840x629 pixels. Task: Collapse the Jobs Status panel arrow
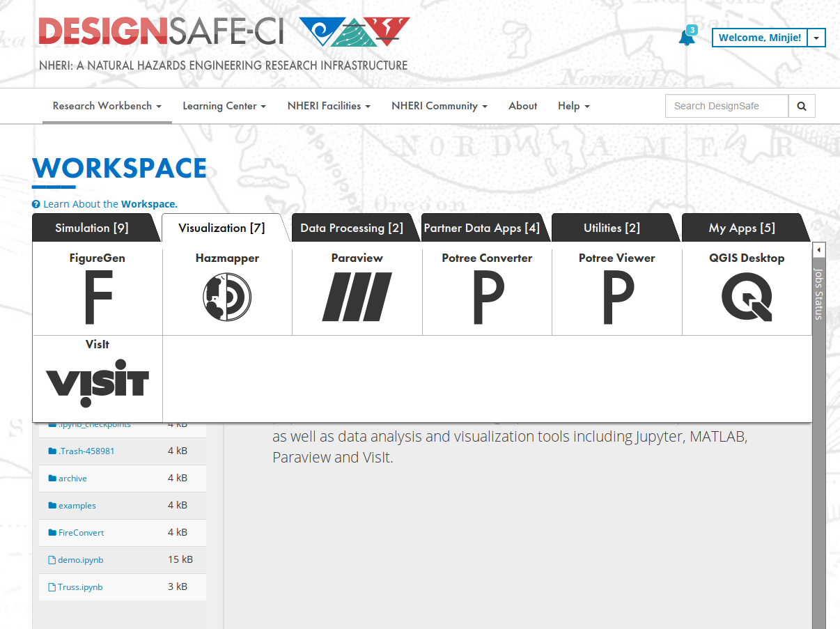point(819,249)
